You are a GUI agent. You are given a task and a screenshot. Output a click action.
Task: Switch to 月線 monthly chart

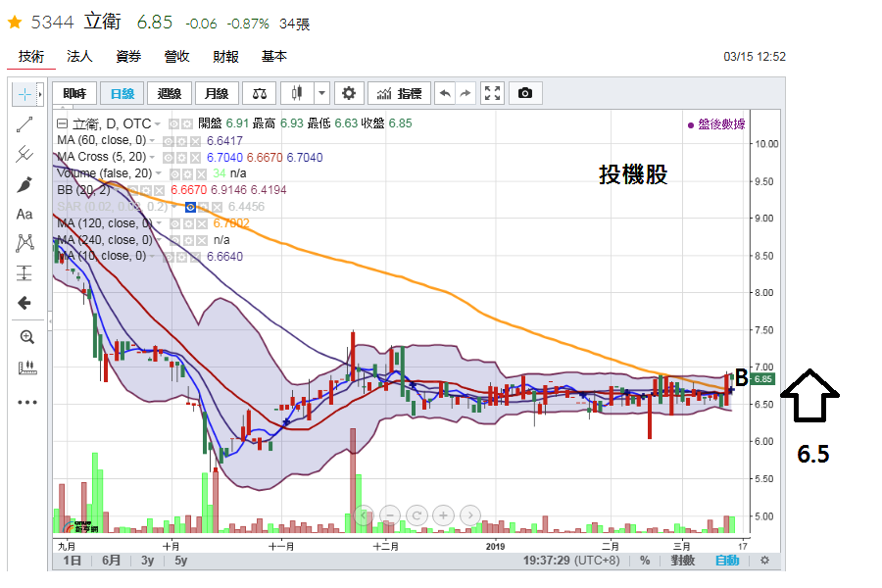click(217, 93)
